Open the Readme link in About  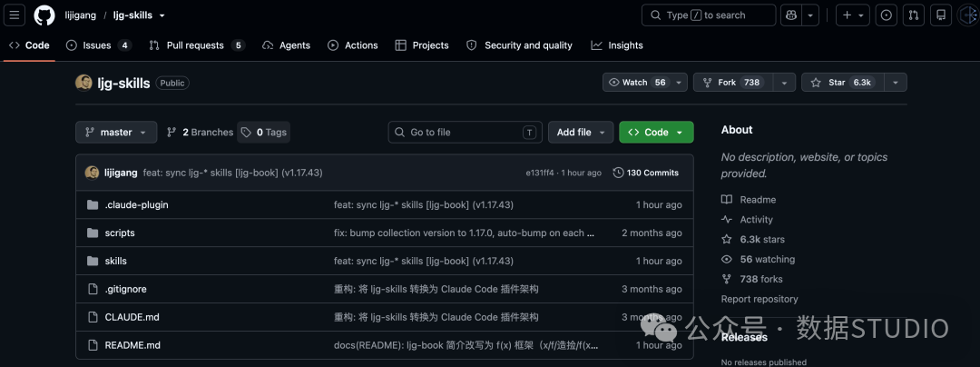749,200
